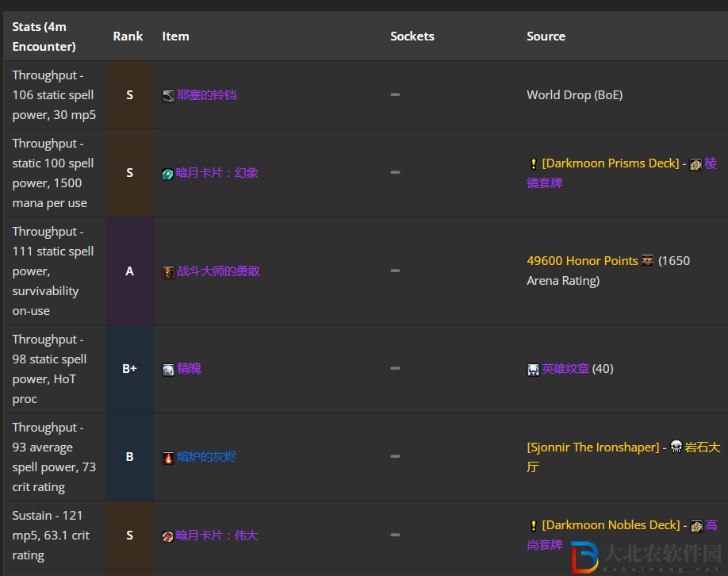The image size is (728, 576).
Task: Click the S rank cell for 暗月卡片：伟大
Action: pos(130,536)
